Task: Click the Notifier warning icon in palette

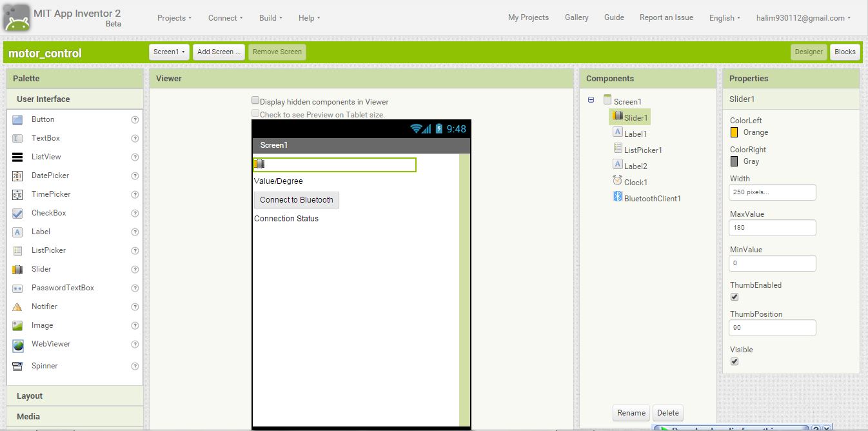Action: tap(18, 306)
